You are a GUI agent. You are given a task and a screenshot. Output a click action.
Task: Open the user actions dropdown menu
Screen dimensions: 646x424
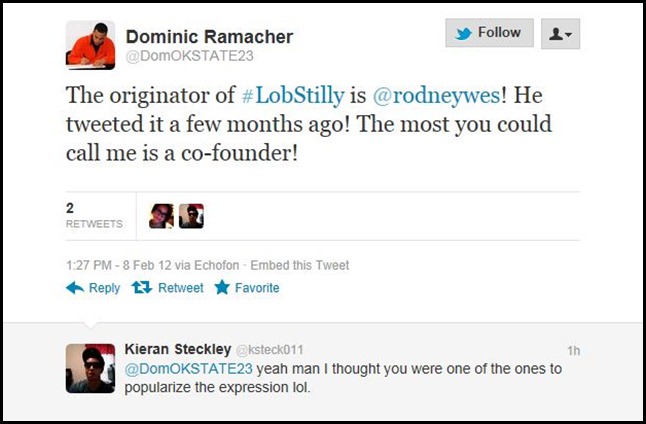click(560, 34)
